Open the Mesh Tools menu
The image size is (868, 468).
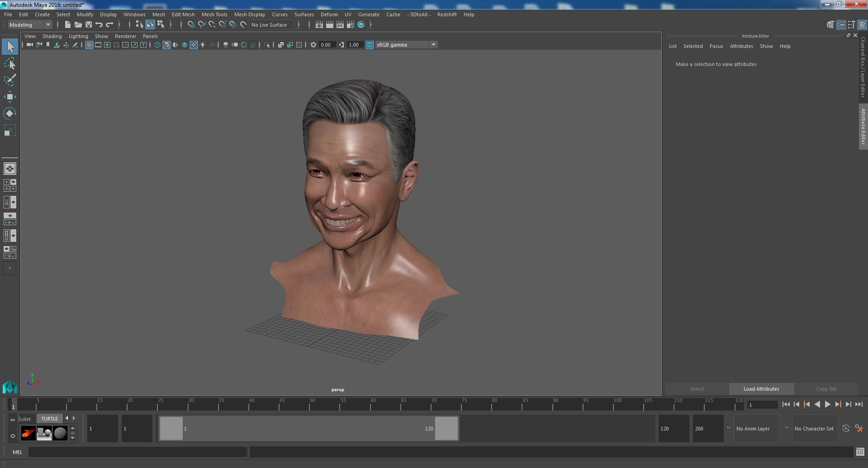214,14
